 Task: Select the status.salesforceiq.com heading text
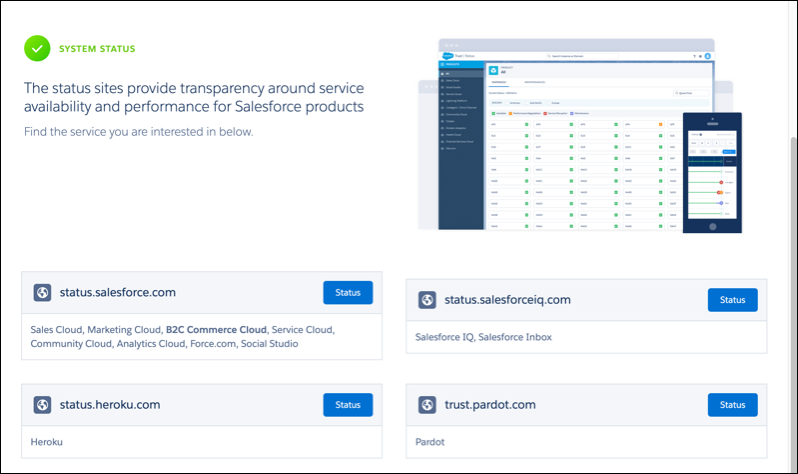click(507, 300)
